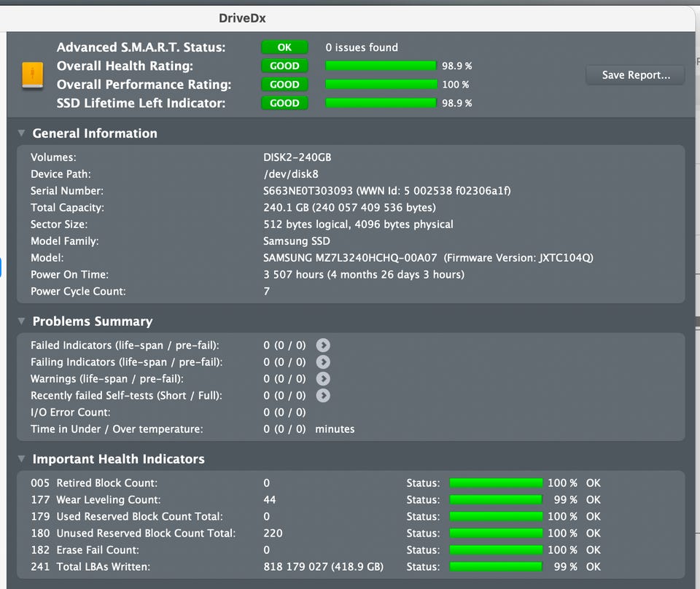Viewport: 700px width, 589px height.
Task: Click the Time in Under / Over temperature label
Action: point(117,429)
